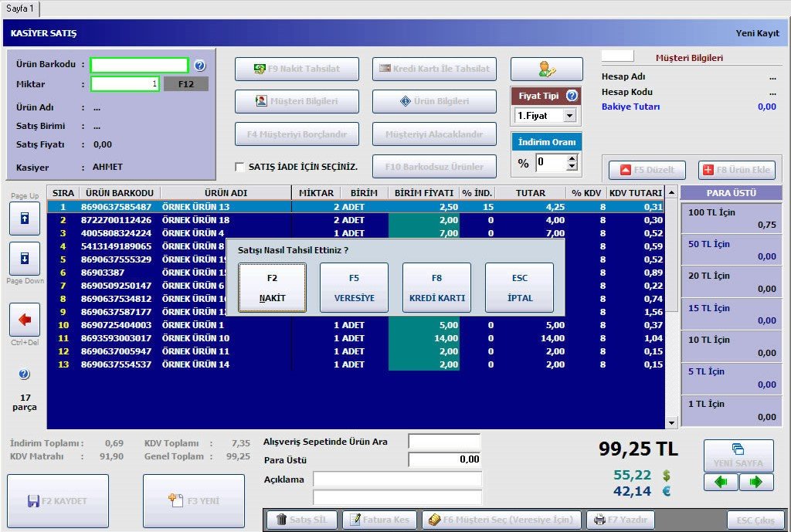Click the help icon next to Ürün Barkodu
791x532 pixels.
(x=199, y=66)
